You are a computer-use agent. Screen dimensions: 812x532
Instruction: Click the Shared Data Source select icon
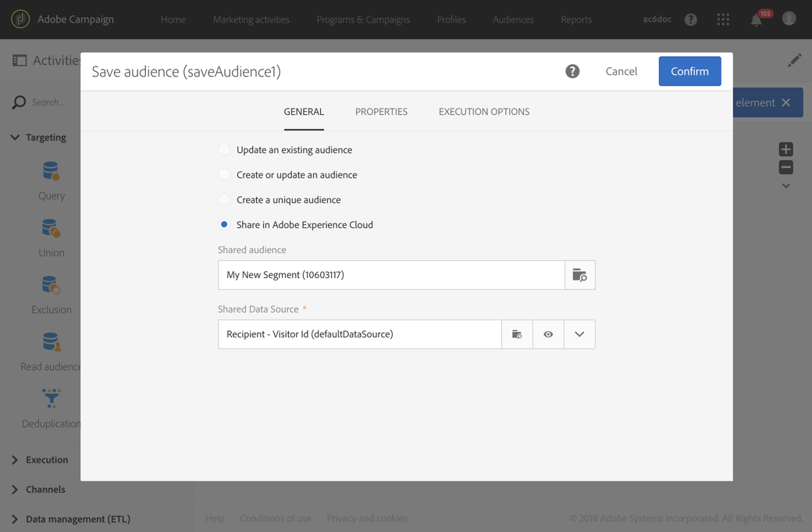[x=517, y=334]
